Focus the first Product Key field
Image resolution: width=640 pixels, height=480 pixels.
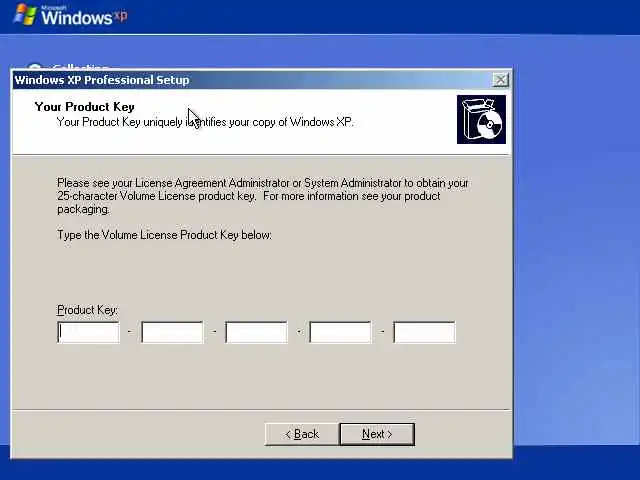tap(89, 332)
